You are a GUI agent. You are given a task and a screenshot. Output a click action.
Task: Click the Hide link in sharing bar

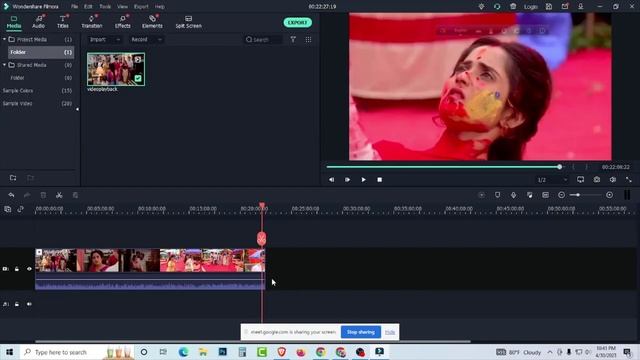tap(390, 332)
